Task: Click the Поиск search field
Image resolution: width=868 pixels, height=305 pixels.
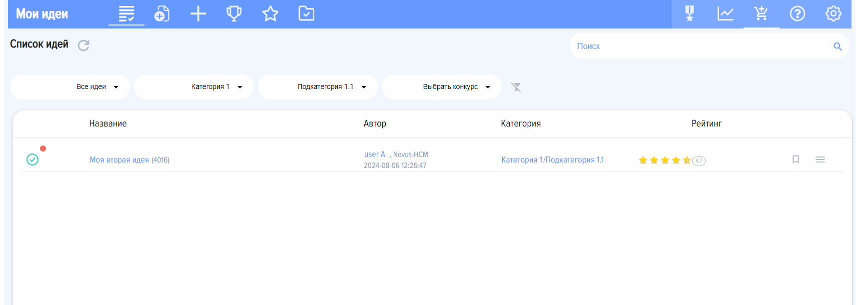Action: [700, 46]
